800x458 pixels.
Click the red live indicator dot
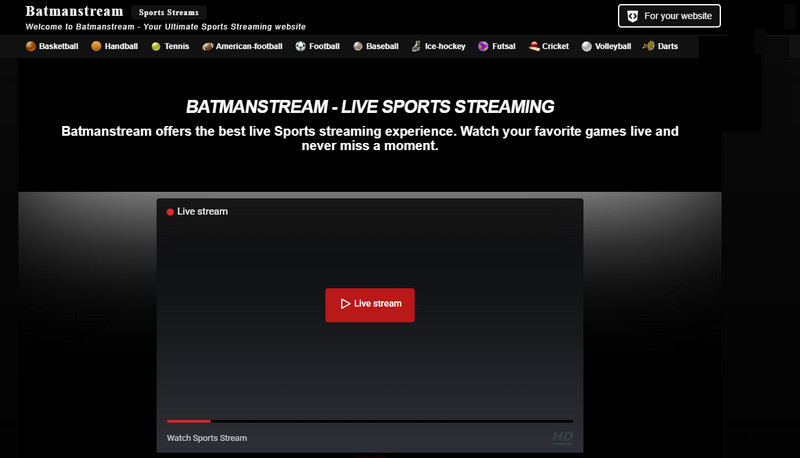[x=170, y=212]
